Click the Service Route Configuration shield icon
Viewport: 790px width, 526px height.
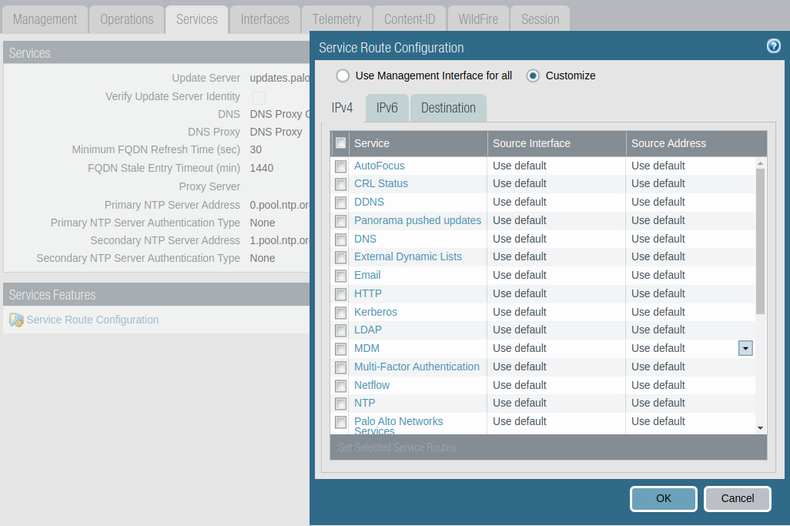tap(16, 320)
